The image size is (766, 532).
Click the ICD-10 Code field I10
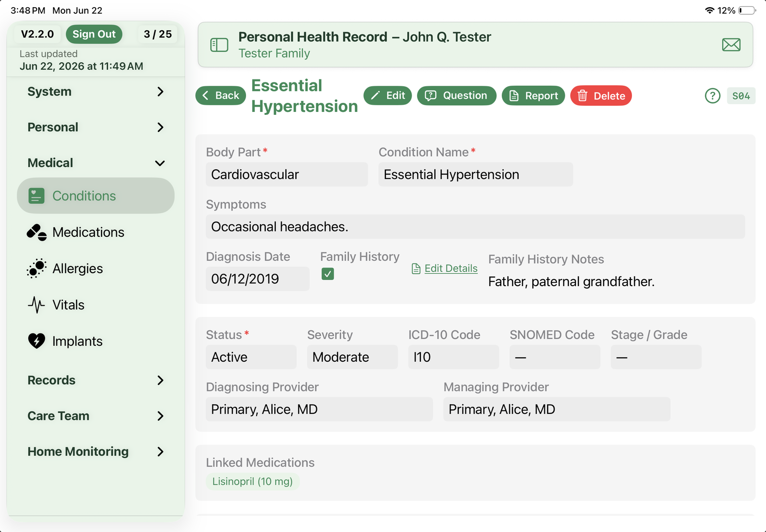(x=453, y=357)
